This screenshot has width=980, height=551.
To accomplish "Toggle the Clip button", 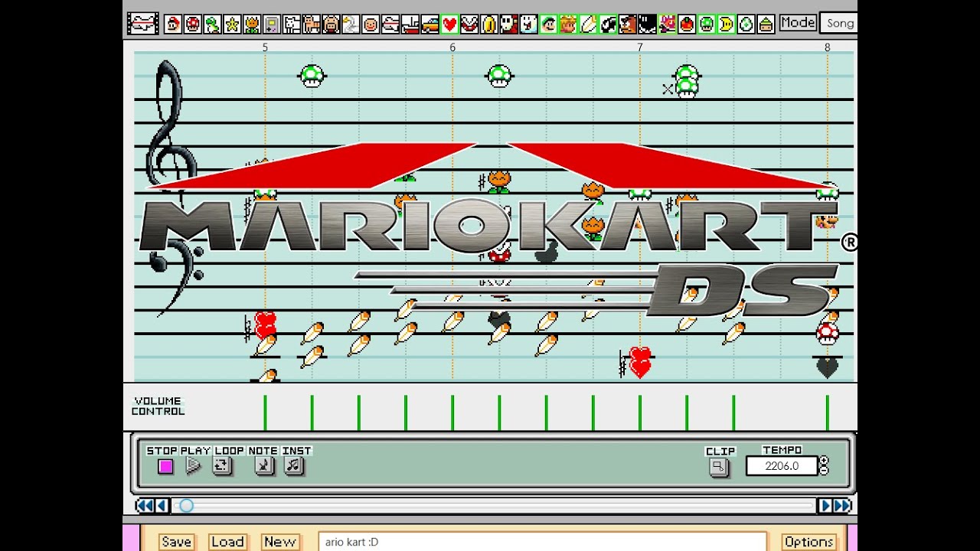I will tap(718, 466).
